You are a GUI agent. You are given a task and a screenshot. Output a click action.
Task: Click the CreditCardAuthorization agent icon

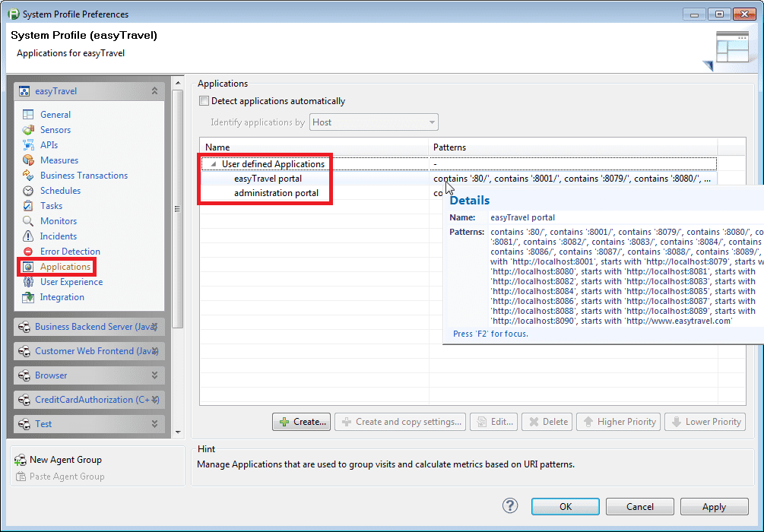coord(24,400)
